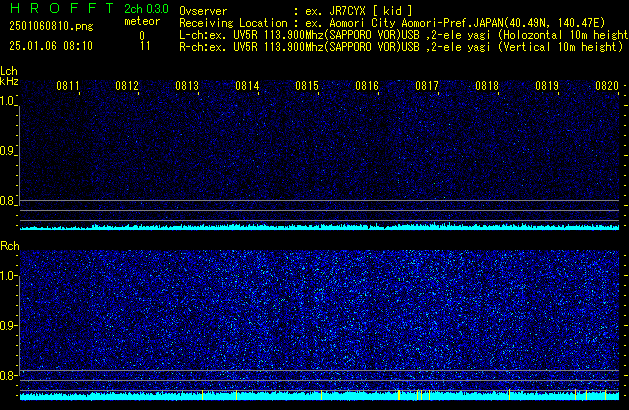Click the 0816 time tick label
This screenshot has height=410, width=629.
coord(367,86)
